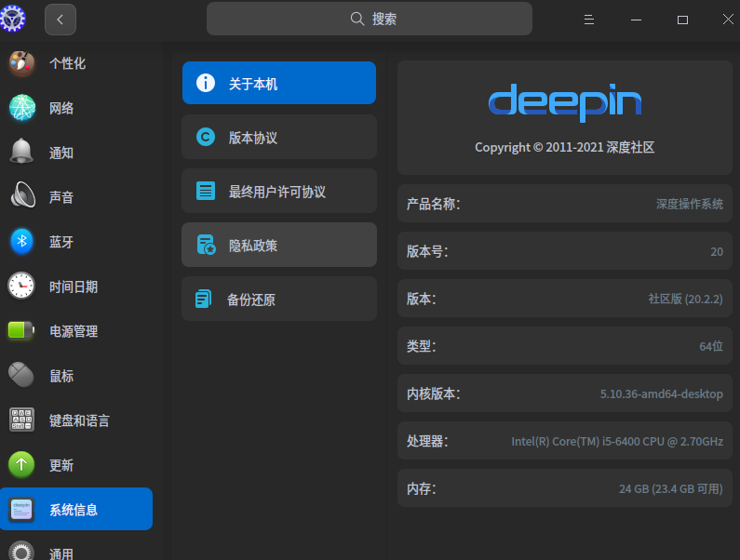Open the Date and Time (时间日期) clock icon

21,287
